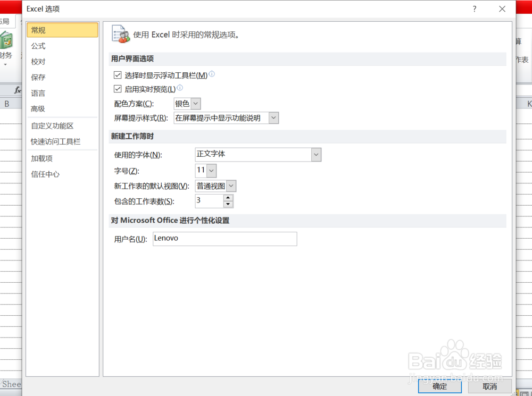
Task: Click the Sheet tab at the bottom left
Action: (x=11, y=384)
